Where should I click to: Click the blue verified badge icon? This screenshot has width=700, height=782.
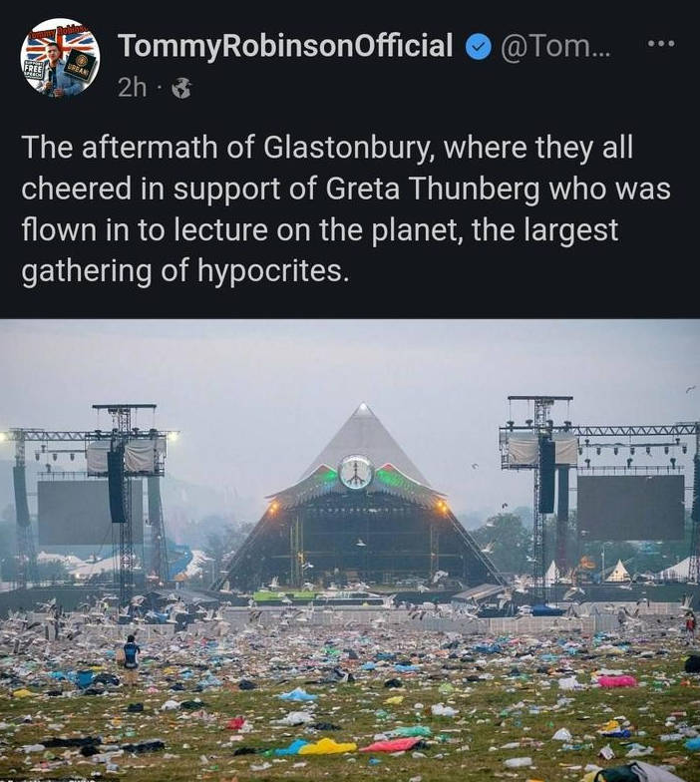[479, 46]
